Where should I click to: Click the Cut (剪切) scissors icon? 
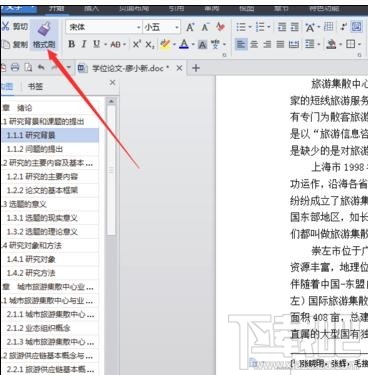tap(5, 26)
